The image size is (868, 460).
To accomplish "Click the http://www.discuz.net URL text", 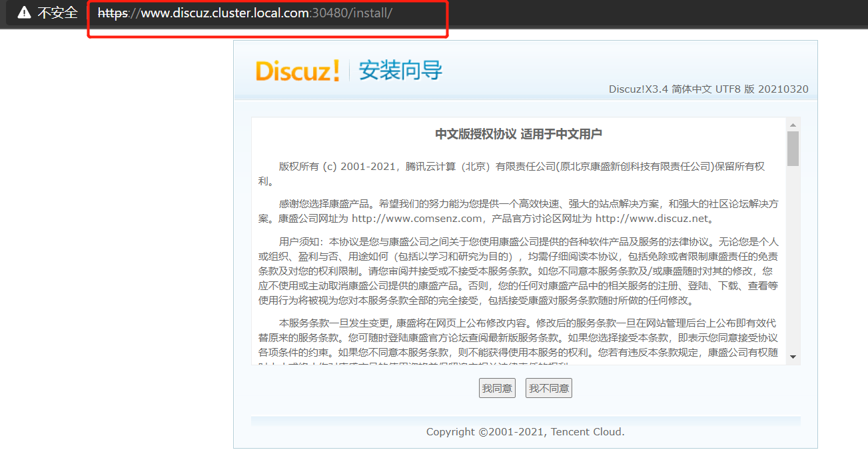I will pos(653,219).
